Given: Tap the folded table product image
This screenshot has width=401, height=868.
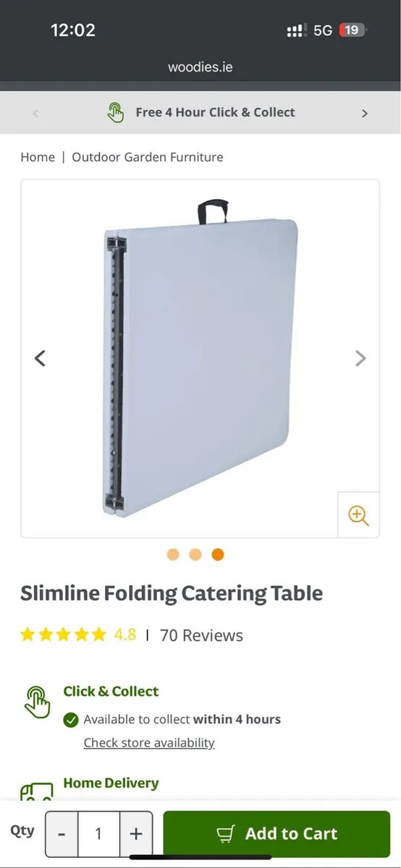Looking at the screenshot, I should [200, 358].
